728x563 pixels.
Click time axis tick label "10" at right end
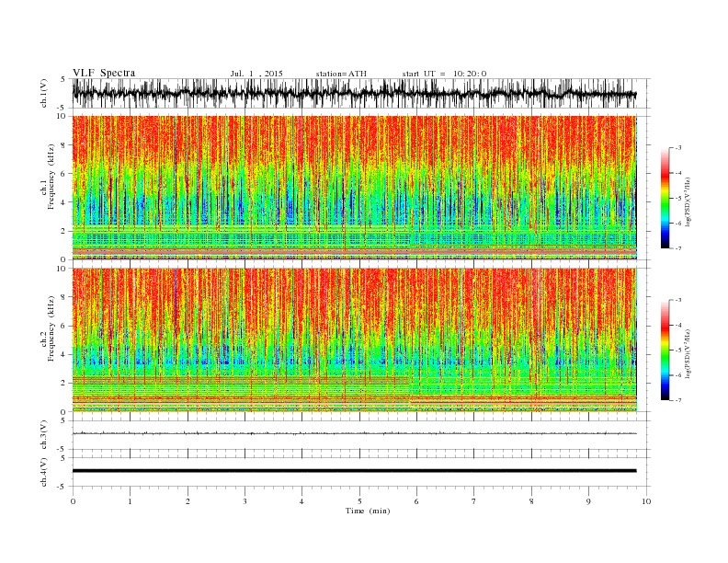(x=646, y=501)
